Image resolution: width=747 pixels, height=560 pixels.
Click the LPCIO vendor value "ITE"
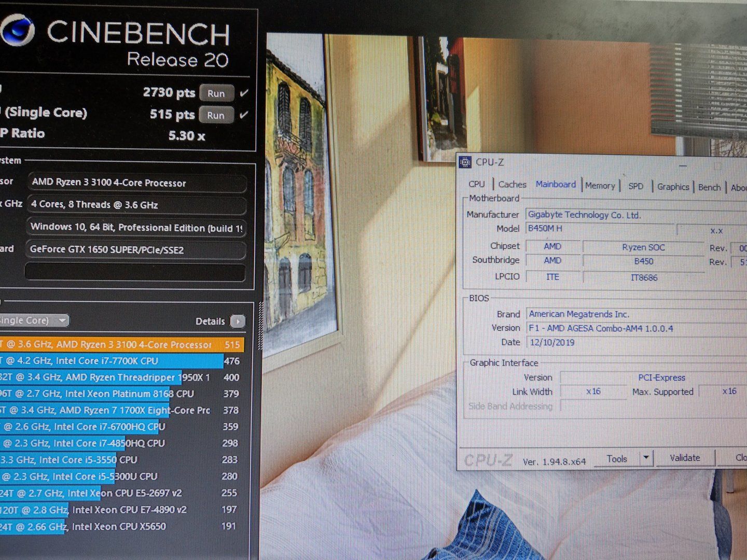click(552, 277)
